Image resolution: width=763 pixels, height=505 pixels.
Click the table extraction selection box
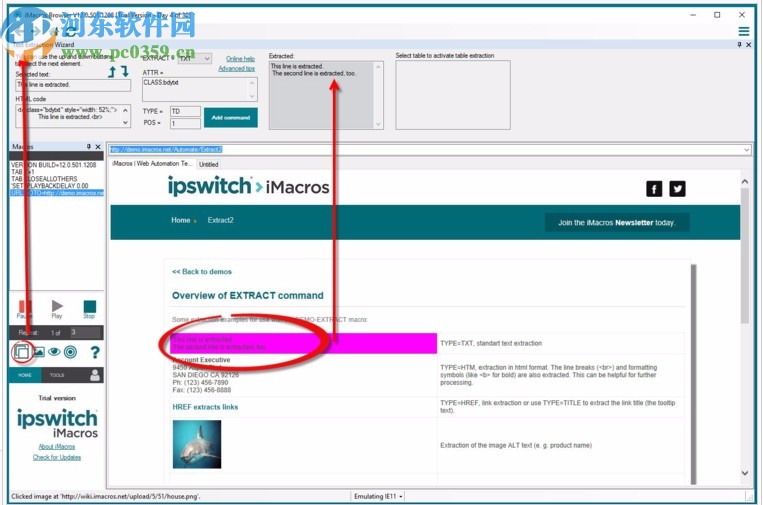453,95
